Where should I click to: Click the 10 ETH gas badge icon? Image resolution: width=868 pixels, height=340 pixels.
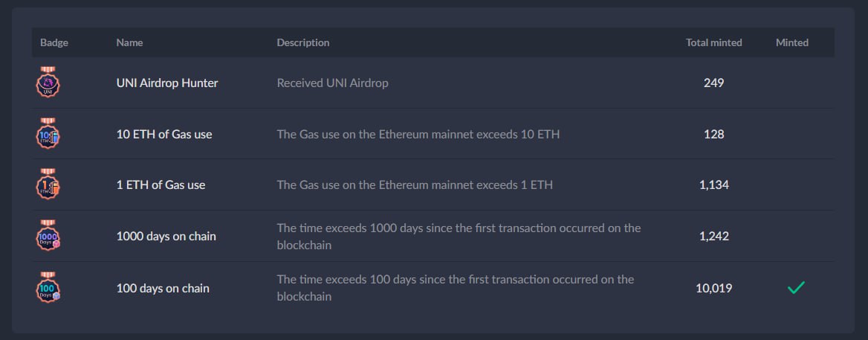(x=48, y=134)
